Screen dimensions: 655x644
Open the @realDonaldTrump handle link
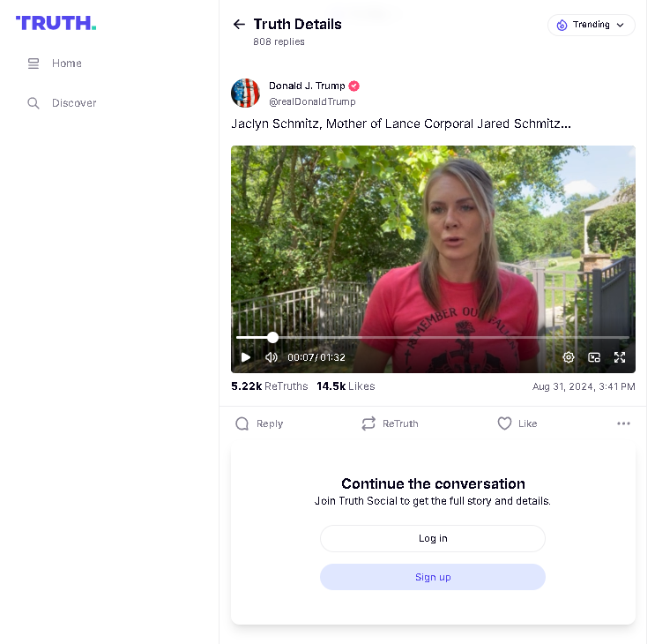coord(312,102)
